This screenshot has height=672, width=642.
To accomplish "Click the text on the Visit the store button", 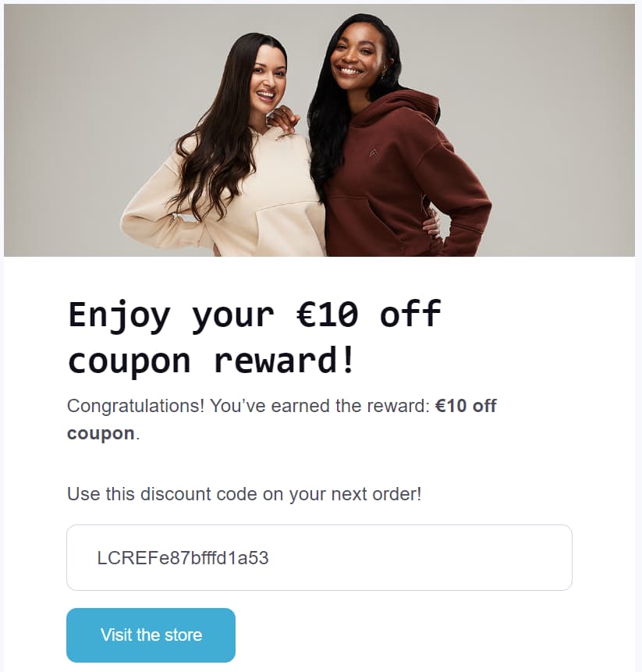I will click(x=151, y=635).
